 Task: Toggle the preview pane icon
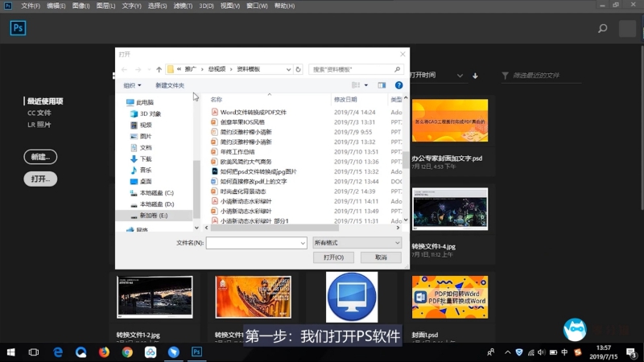pos(382,84)
